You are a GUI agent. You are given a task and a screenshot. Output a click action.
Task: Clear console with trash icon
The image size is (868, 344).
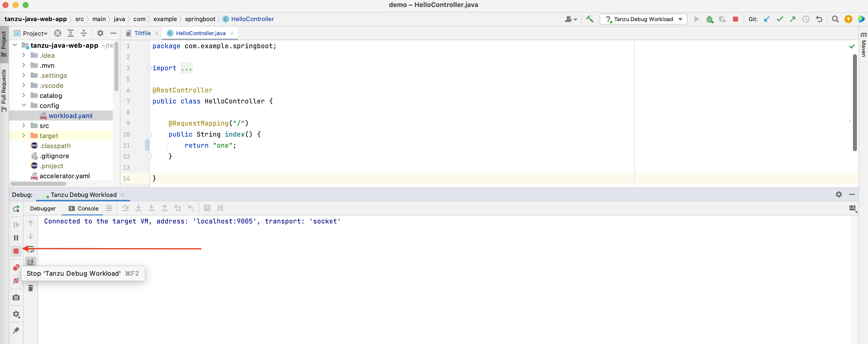coord(31,288)
